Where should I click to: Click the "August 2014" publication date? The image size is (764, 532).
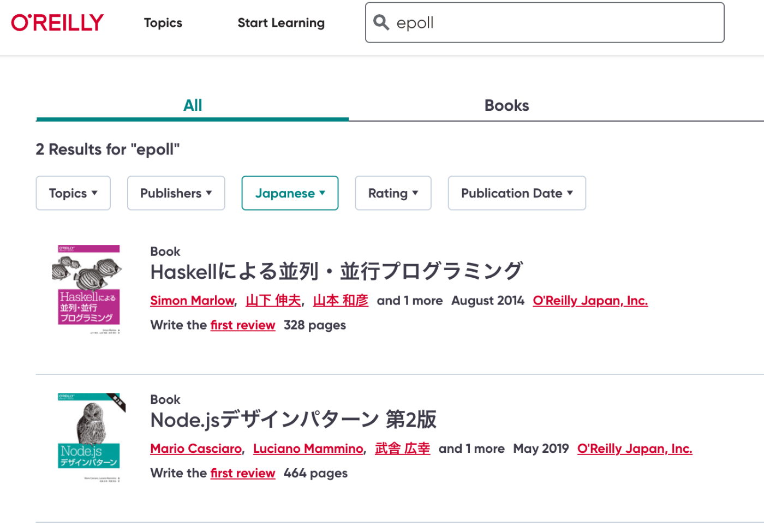pyautogui.click(x=488, y=301)
